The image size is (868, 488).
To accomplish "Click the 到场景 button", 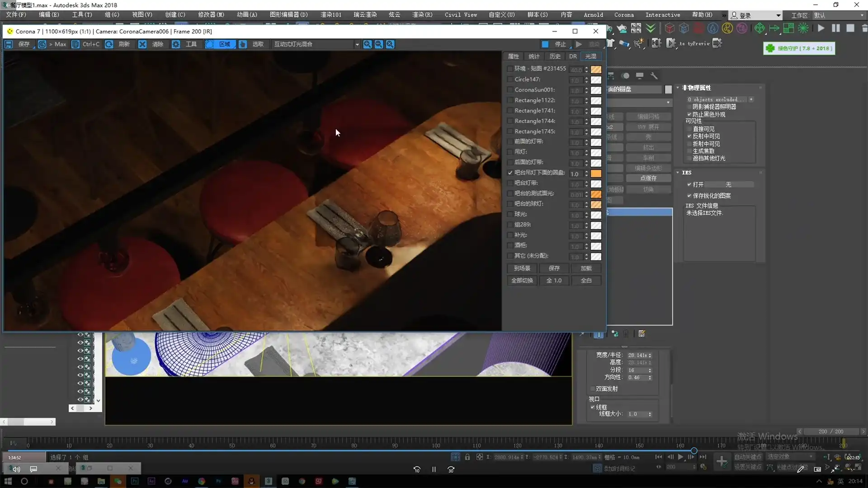I will click(522, 268).
